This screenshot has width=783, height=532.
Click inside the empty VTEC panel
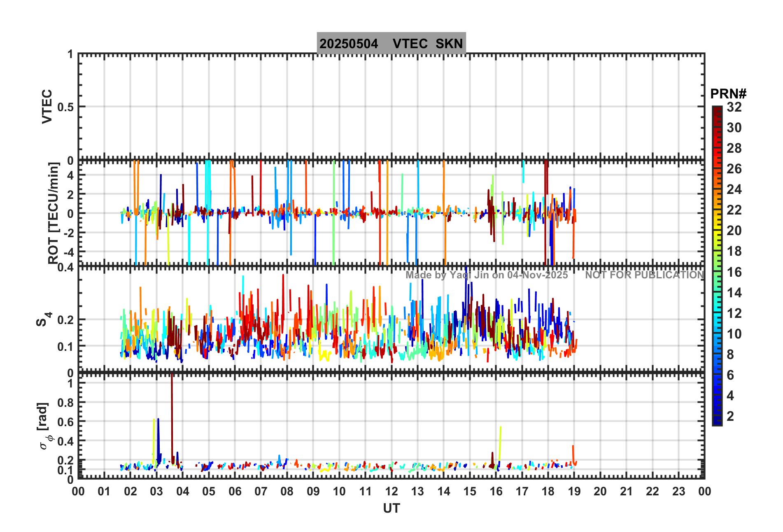tap(391, 106)
